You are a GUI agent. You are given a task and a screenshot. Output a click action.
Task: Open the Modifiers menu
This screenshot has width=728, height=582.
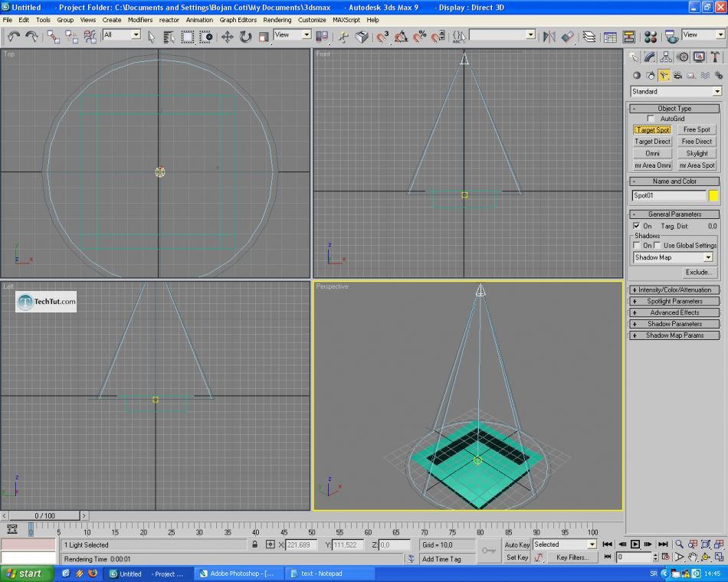pyautogui.click(x=139, y=20)
